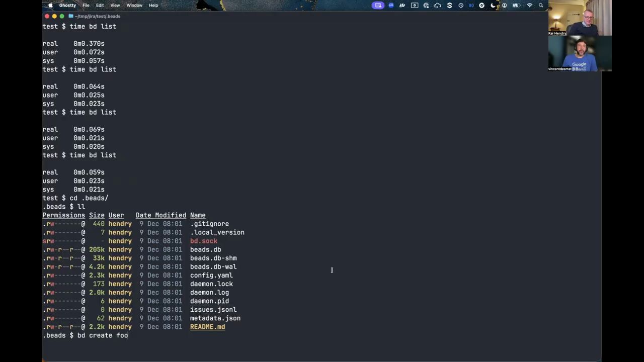Open the Window menu
Viewport: 644px width, 362px height.
coord(134,6)
